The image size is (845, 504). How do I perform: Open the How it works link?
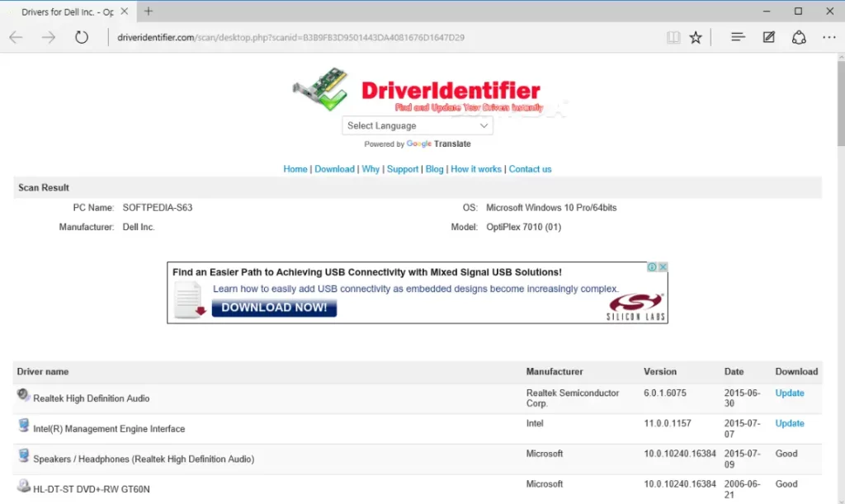476,169
